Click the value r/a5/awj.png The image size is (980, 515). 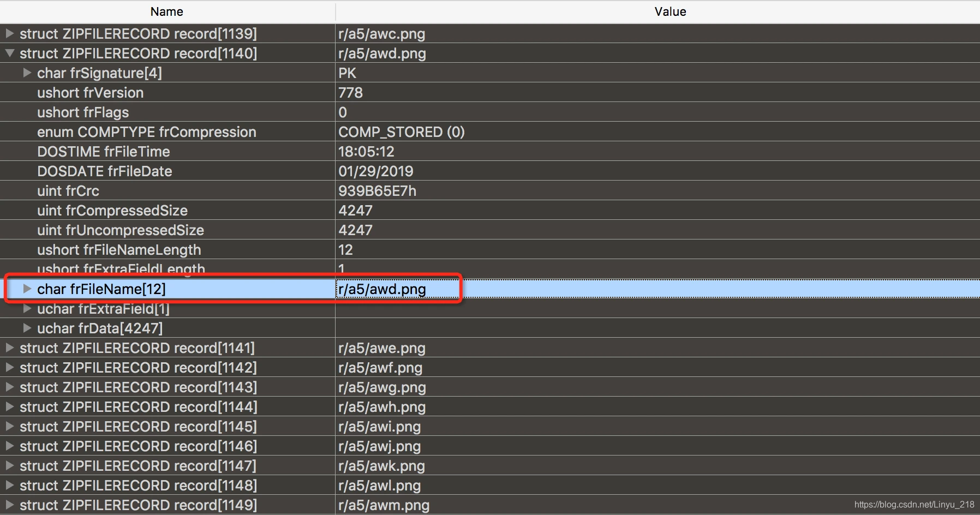379,446
